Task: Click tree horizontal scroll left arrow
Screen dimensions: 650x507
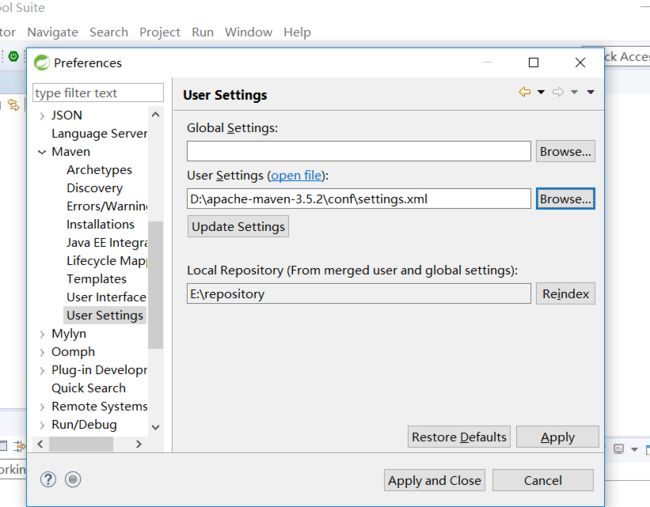Action: click(x=40, y=444)
